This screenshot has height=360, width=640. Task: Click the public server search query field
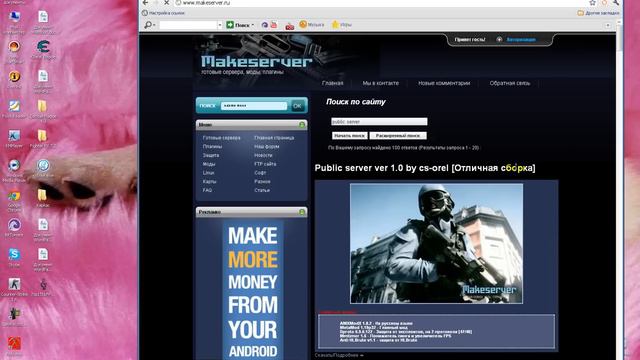click(379, 122)
